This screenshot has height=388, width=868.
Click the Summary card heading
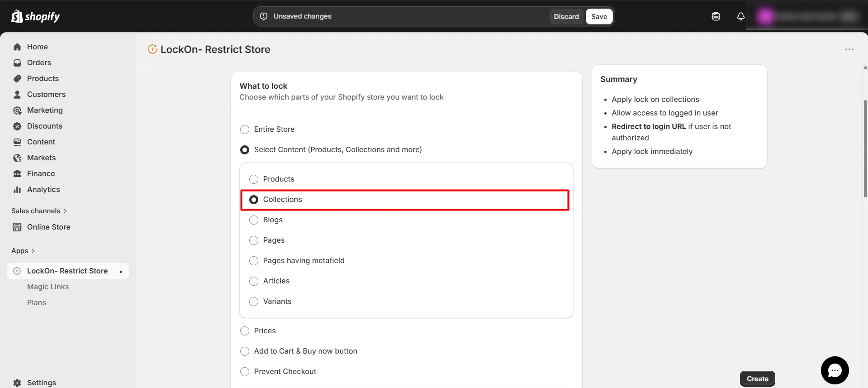click(619, 79)
